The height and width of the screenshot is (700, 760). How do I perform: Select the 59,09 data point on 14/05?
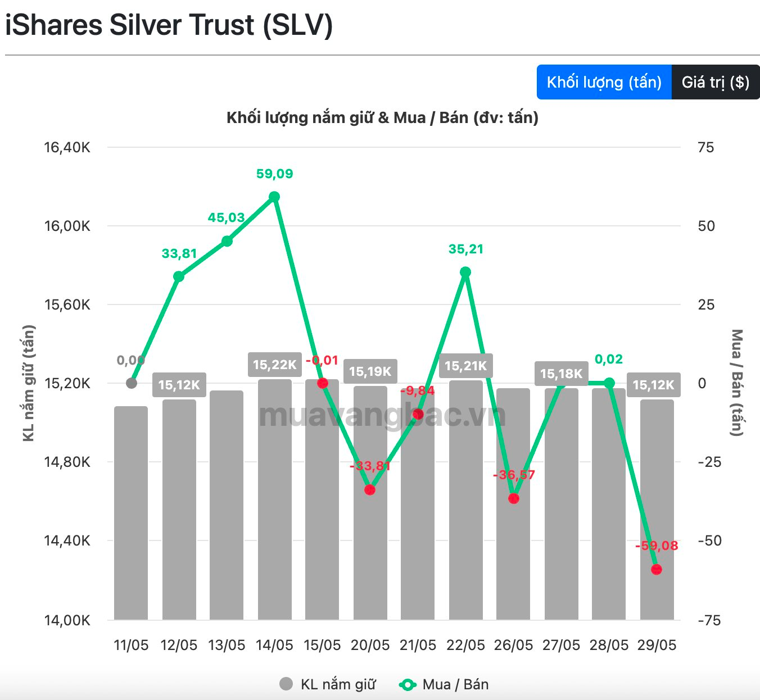[x=274, y=197]
